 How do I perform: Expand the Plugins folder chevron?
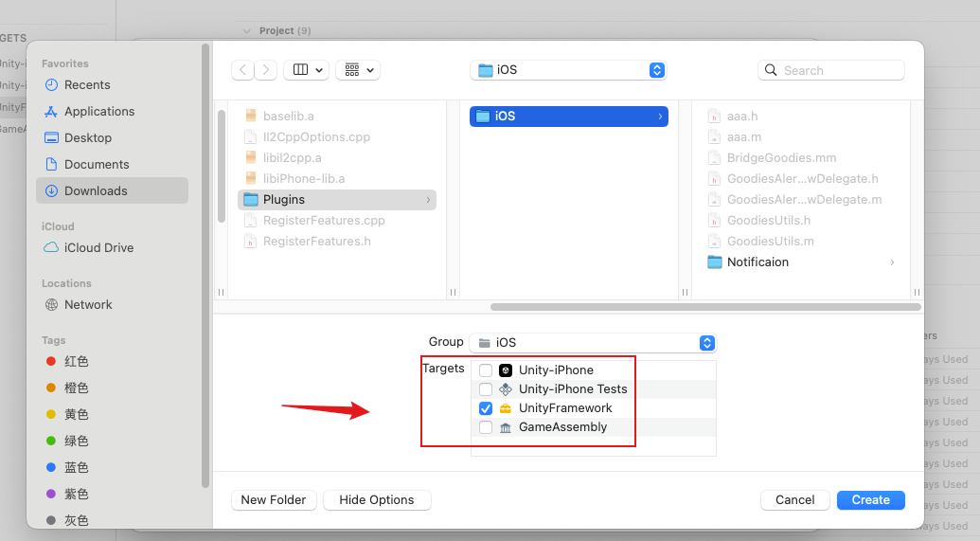coord(428,200)
